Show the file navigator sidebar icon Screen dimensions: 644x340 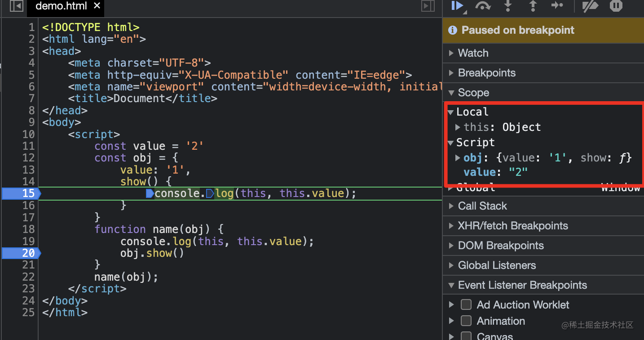pos(16,6)
